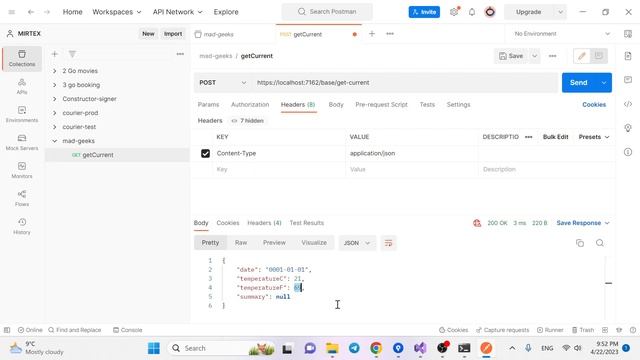This screenshot has height=360, width=640.
Task: Click the edit pencil icon
Action: 582,56
